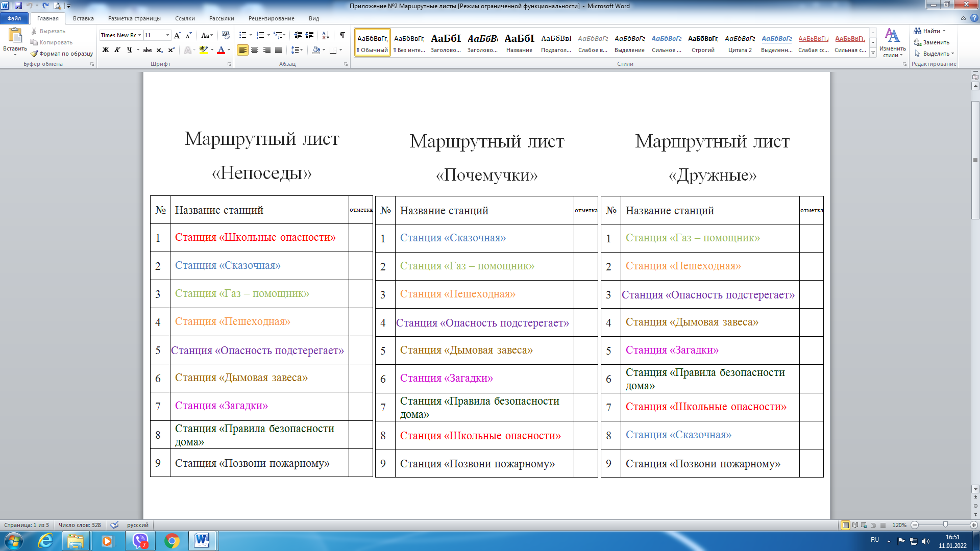
Task: Click spelling check icon in status bar
Action: tap(115, 525)
